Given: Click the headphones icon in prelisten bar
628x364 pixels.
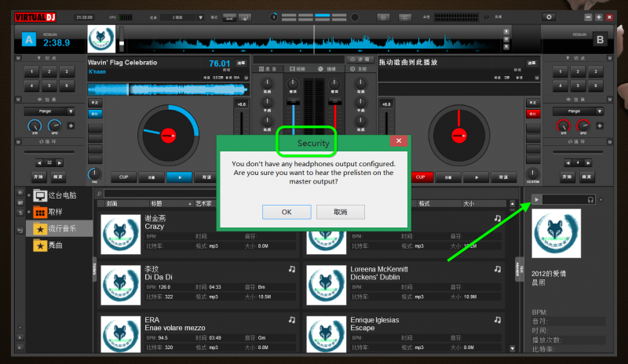Looking at the screenshot, I should (590, 199).
